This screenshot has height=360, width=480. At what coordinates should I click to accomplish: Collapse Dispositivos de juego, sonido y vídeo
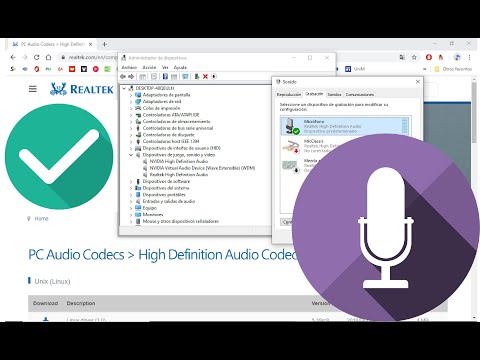[x=131, y=155]
